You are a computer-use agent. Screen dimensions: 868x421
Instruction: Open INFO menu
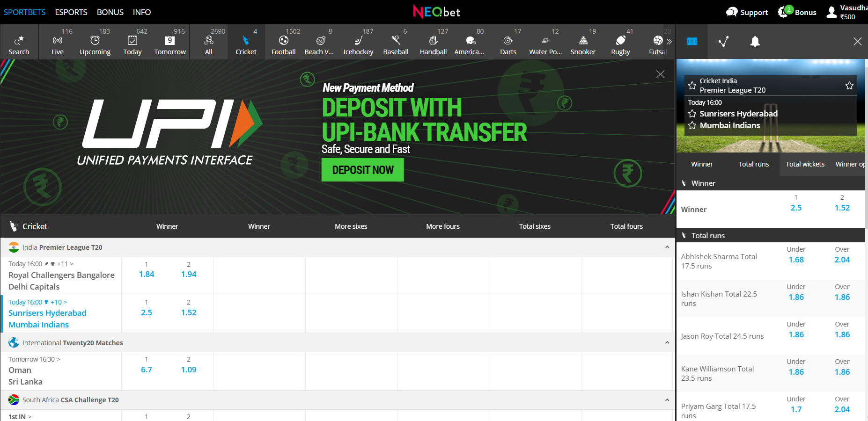click(142, 12)
